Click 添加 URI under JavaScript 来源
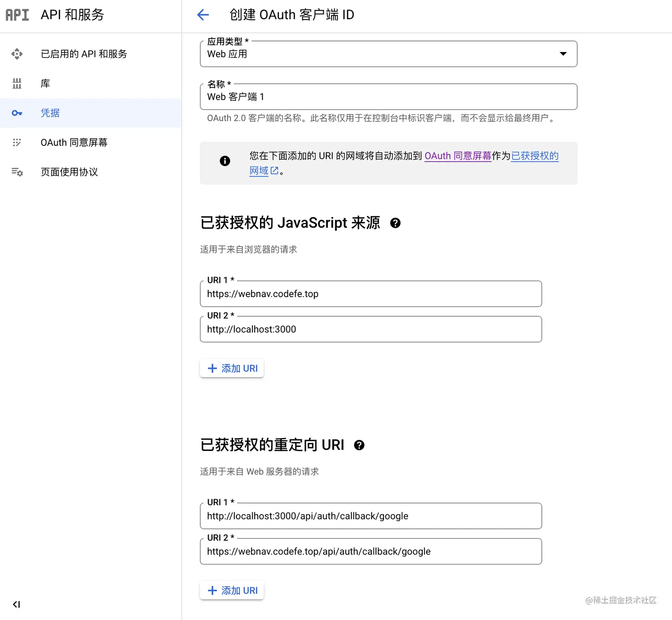Screen dimensions: 672x620 [232, 368]
